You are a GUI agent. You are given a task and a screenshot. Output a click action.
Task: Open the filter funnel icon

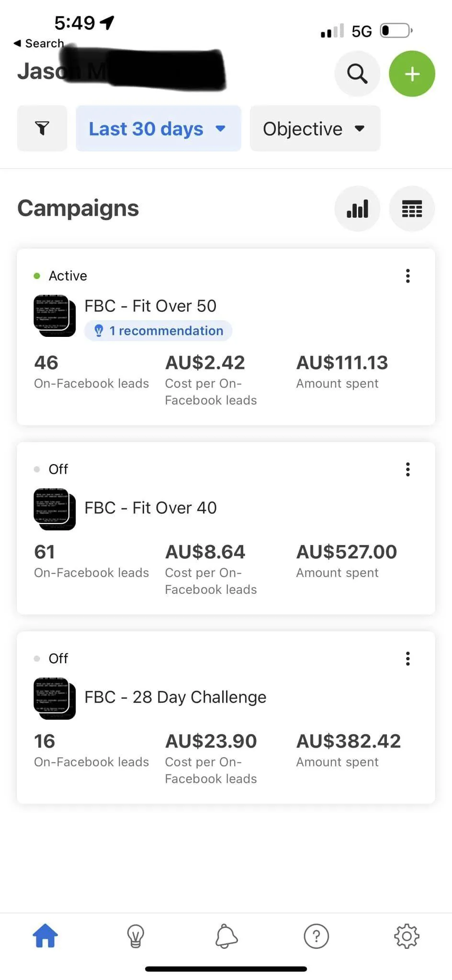click(42, 128)
